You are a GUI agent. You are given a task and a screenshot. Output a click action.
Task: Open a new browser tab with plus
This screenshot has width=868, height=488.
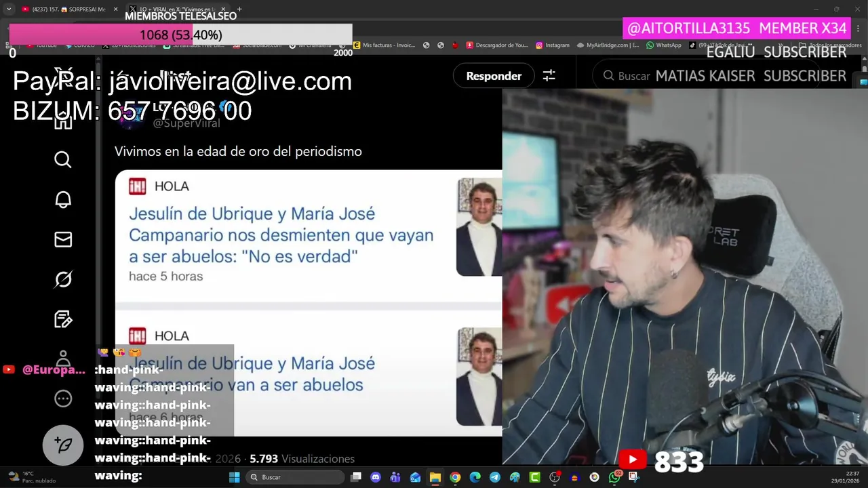239,9
